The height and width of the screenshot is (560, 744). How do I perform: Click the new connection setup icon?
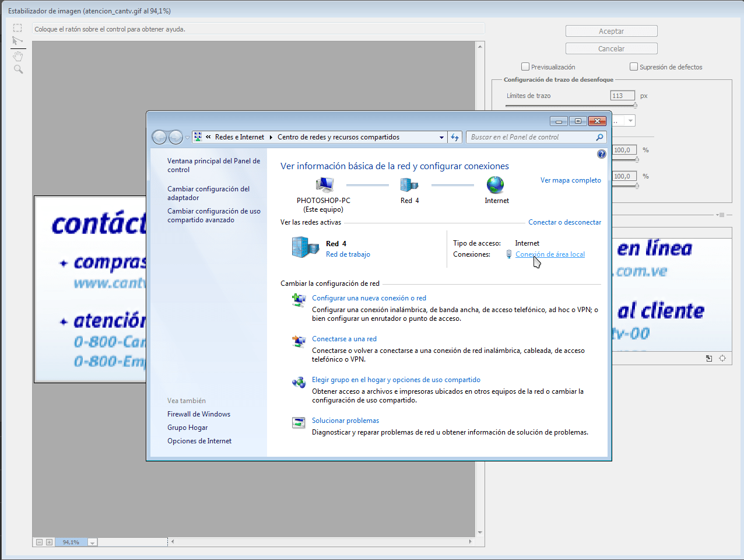click(x=299, y=300)
